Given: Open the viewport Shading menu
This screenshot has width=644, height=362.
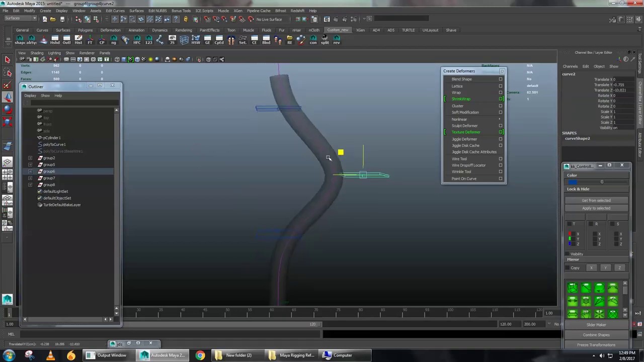Looking at the screenshot, I should [x=37, y=53].
